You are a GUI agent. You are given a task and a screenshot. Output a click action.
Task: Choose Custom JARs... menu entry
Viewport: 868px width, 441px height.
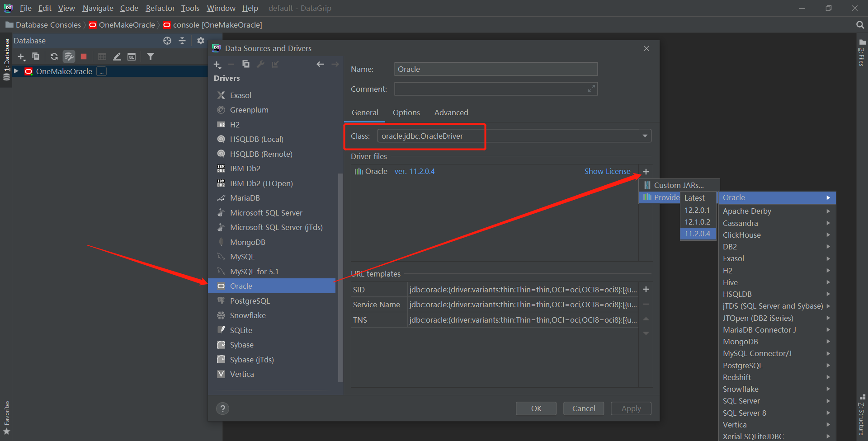(x=679, y=185)
